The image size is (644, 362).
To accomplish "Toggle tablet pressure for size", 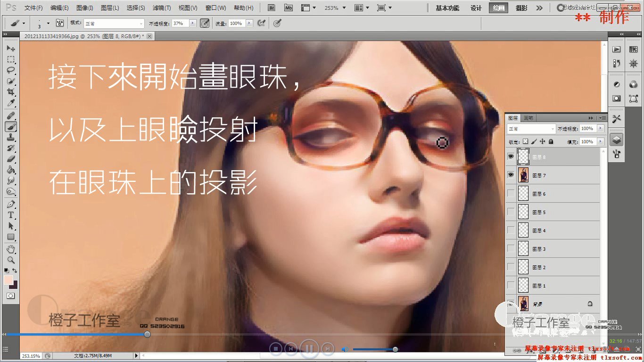I will click(277, 23).
